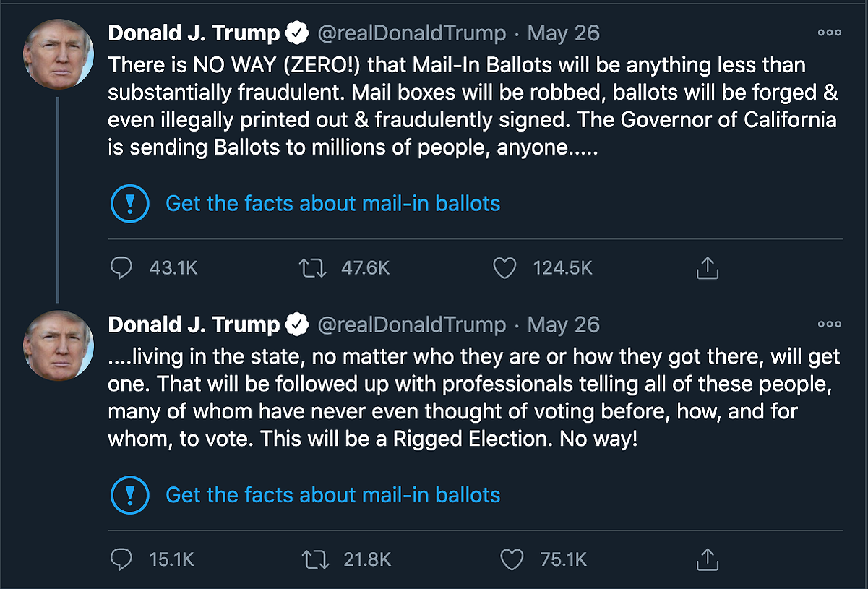Open the fact-check link under the first tweet
This screenshot has height=589, width=868.
pos(332,203)
